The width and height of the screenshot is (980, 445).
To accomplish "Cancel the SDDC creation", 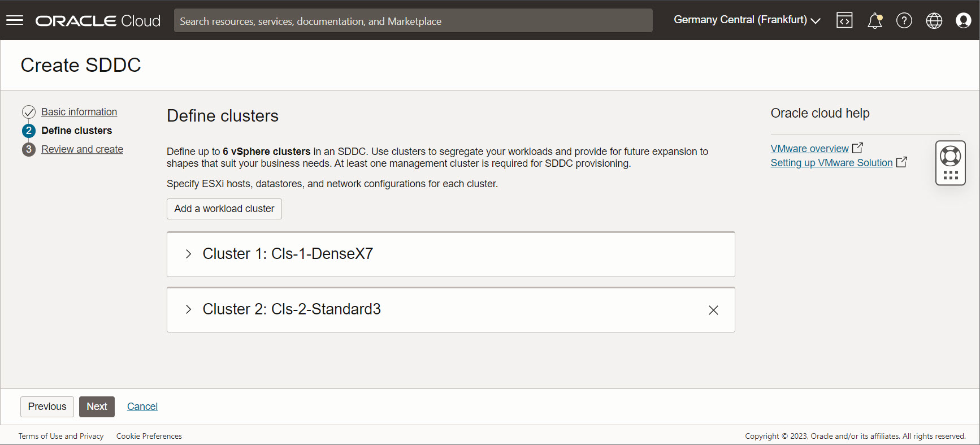I will (142, 407).
